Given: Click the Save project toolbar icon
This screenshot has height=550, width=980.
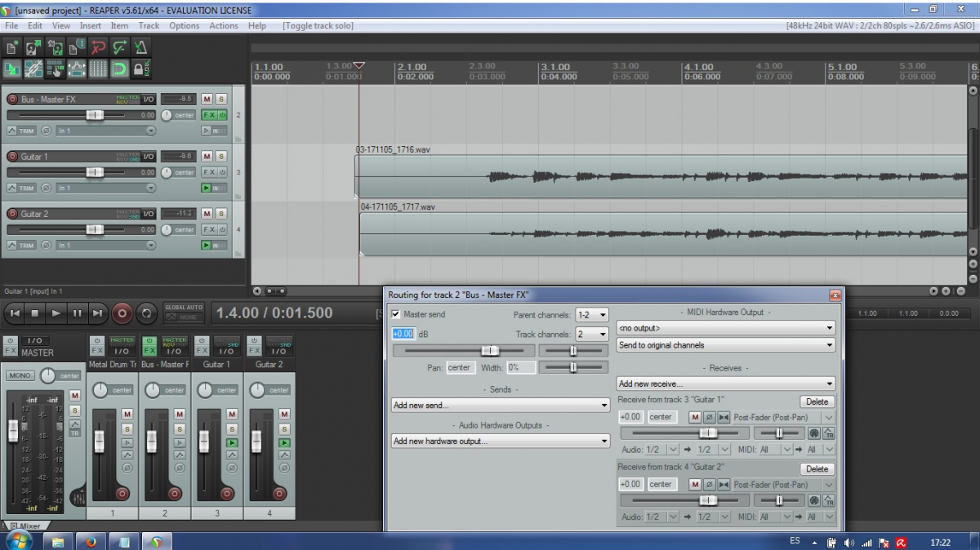Looking at the screenshot, I should (56, 47).
